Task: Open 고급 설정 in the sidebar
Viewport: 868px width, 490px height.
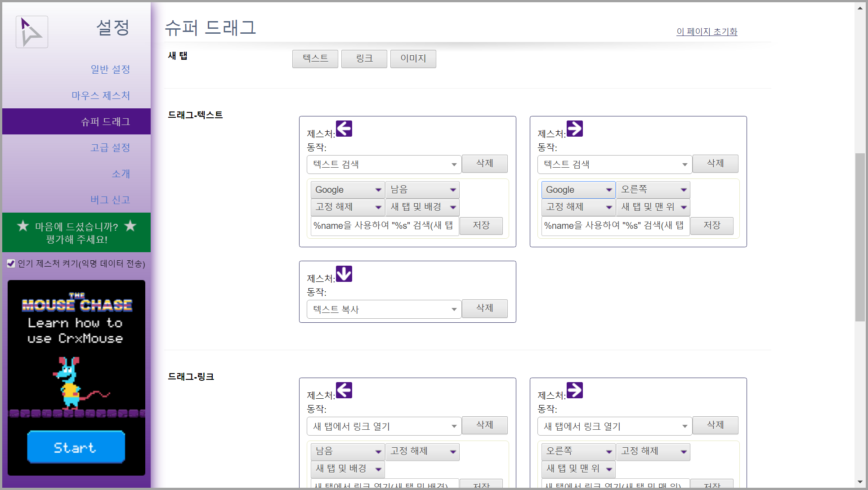Action: [x=110, y=147]
